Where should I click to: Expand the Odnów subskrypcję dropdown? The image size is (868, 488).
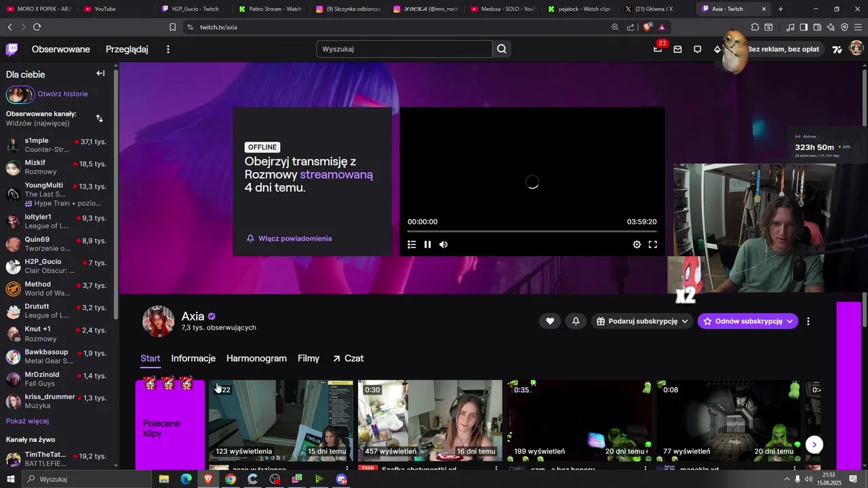pos(748,321)
